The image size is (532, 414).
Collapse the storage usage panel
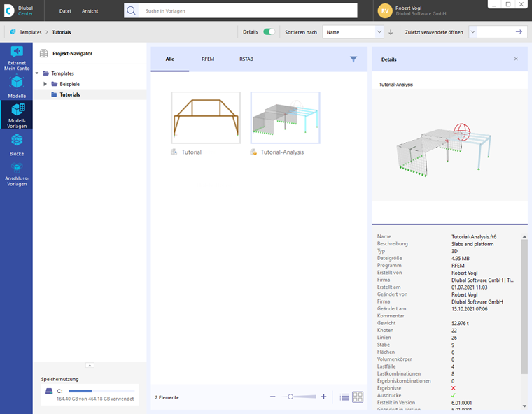90,365
